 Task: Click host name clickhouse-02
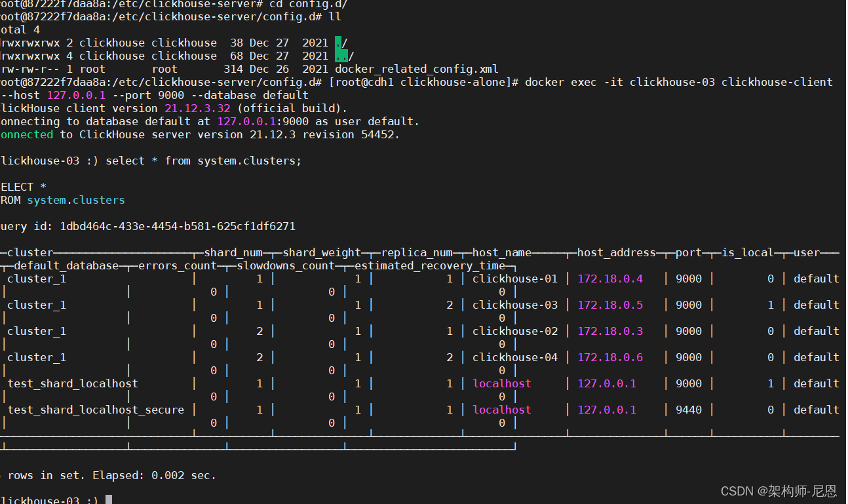(515, 331)
